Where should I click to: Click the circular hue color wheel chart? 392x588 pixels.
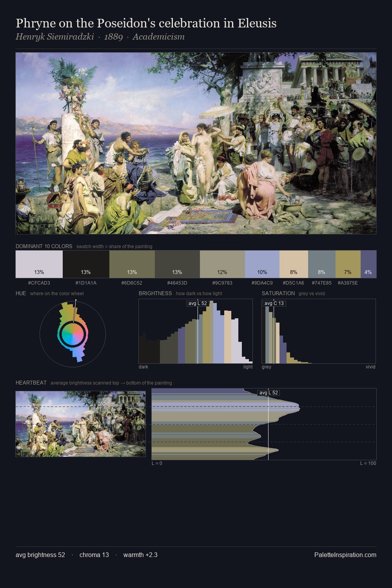pos(73,334)
